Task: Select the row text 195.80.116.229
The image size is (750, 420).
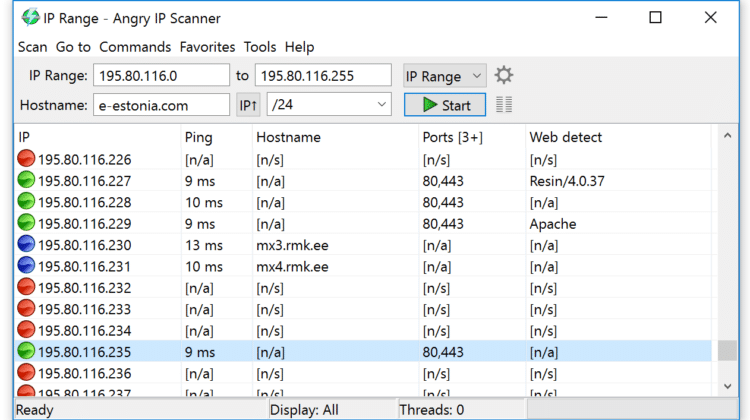Action: (85, 224)
